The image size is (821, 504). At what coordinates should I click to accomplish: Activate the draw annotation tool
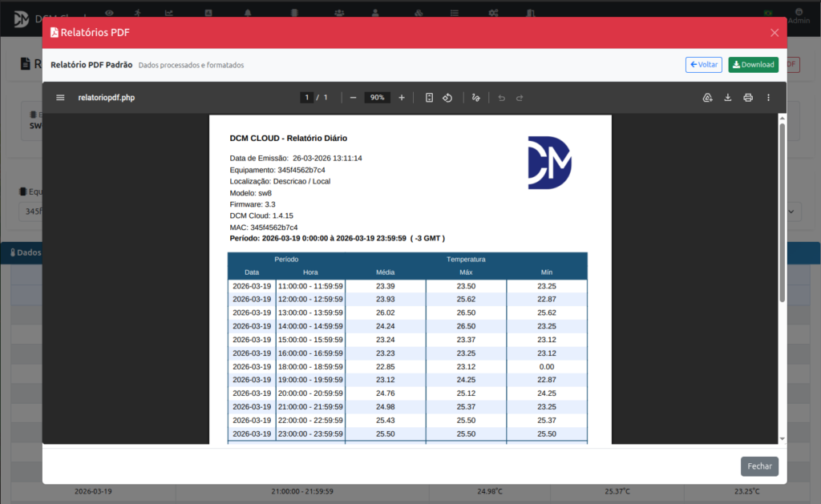coord(475,98)
